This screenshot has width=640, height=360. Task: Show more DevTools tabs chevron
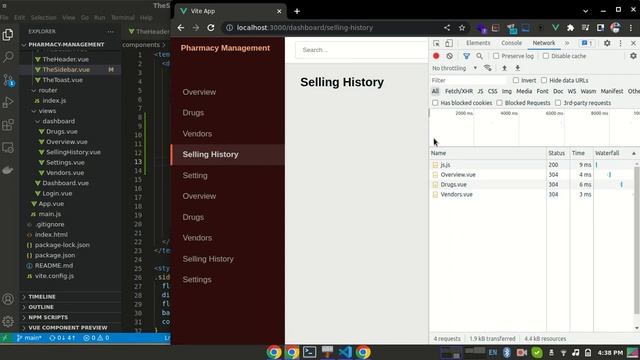click(x=567, y=43)
